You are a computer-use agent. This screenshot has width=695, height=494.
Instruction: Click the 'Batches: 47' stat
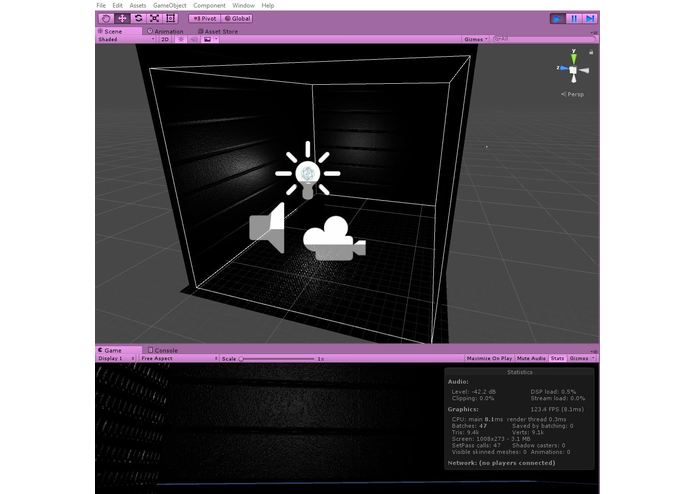coord(469,426)
